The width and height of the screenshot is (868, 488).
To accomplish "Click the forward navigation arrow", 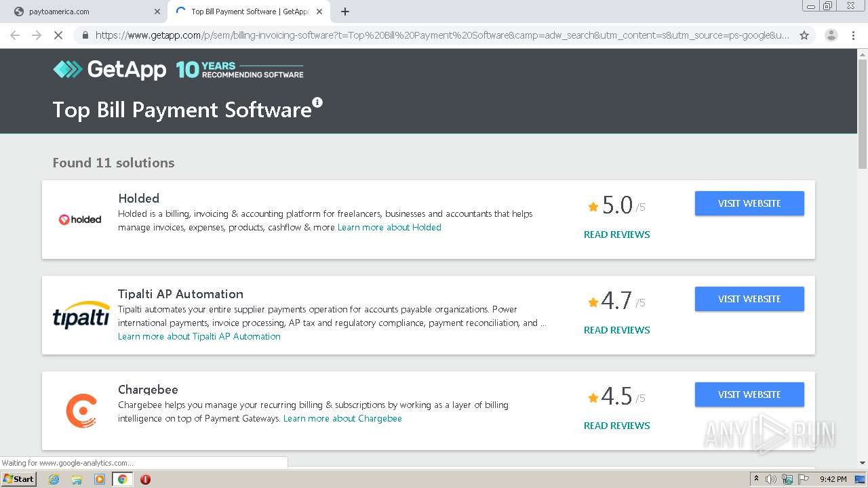I will coord(37,35).
